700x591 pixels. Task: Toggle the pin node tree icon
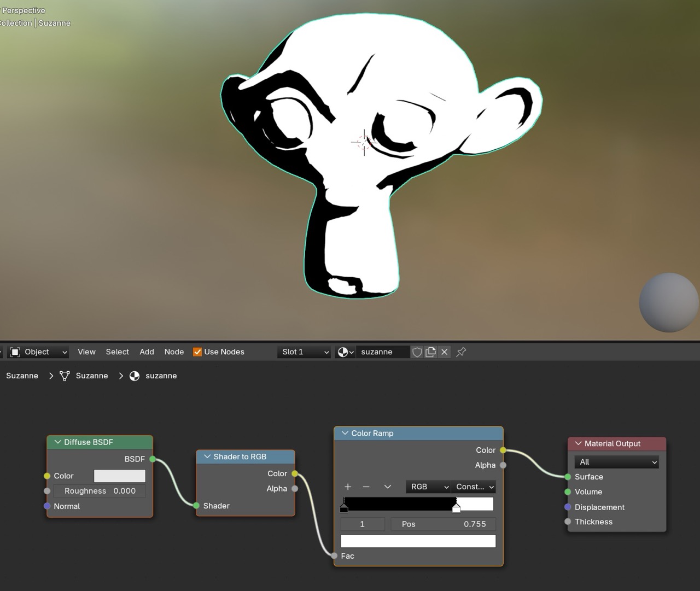pyautogui.click(x=461, y=352)
